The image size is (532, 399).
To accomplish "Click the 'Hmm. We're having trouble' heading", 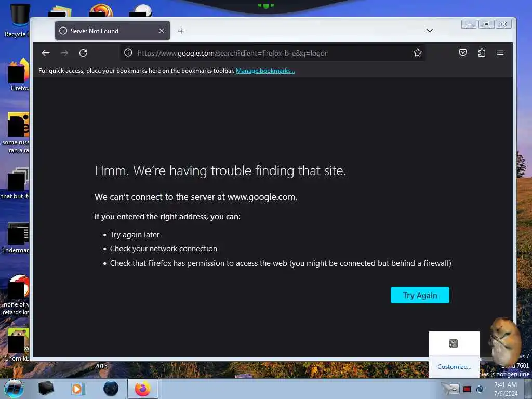I will 220,170.
